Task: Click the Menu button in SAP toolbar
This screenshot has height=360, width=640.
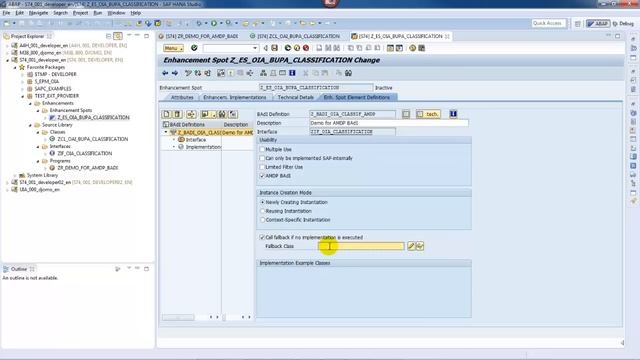Action: pyautogui.click(x=173, y=48)
